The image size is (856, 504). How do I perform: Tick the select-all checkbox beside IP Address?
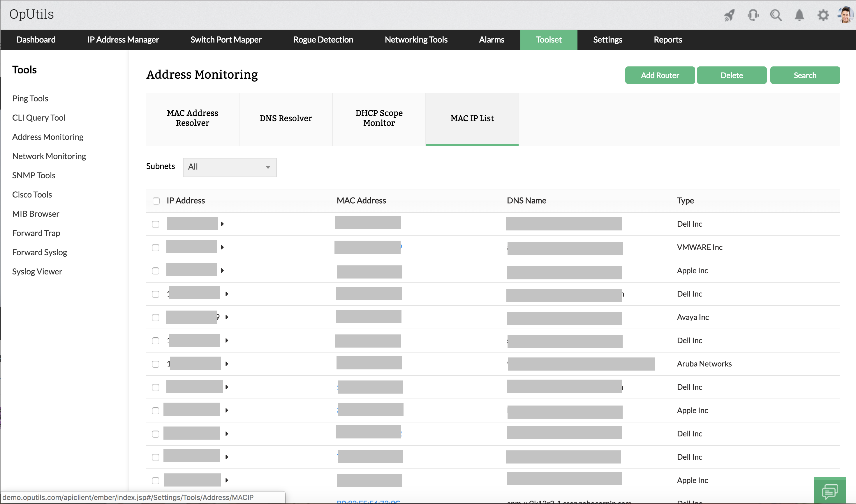tap(156, 201)
